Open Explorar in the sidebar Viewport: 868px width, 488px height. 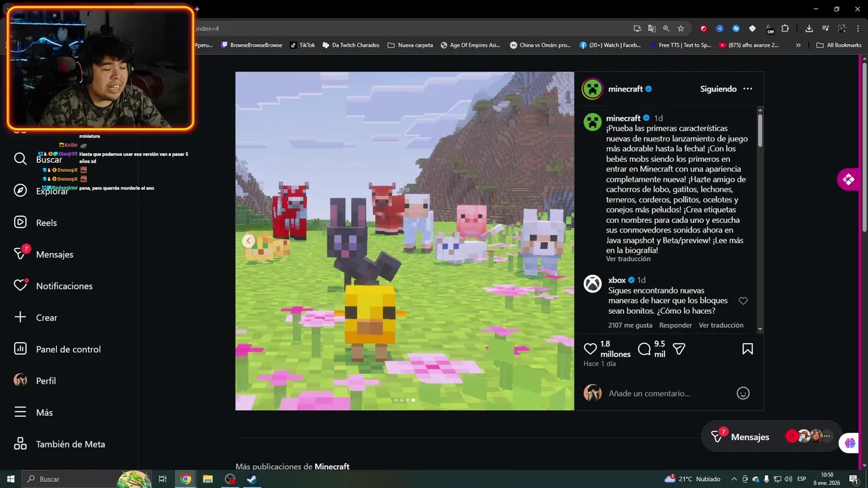41,190
